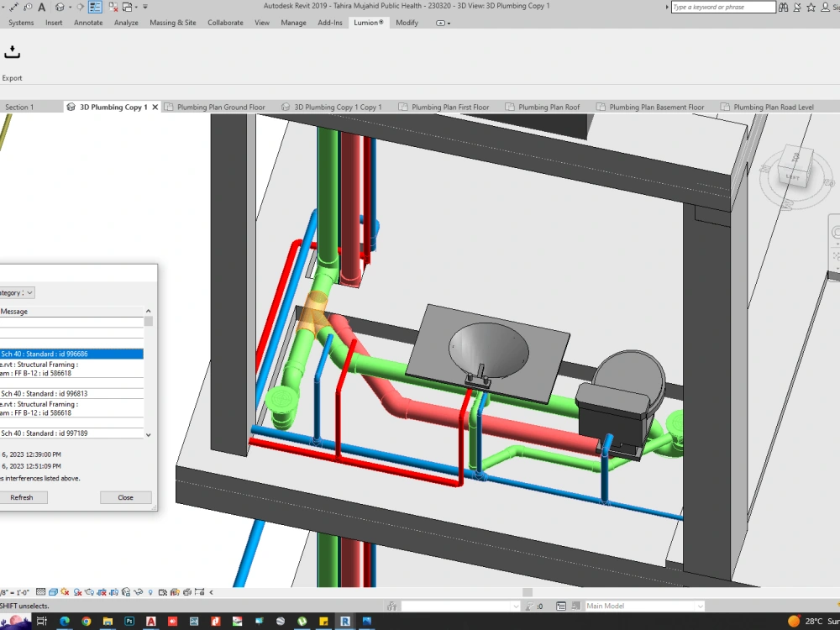Screen dimensions: 840x630
Task: Click the Communication Center satellite icon
Action: click(x=797, y=7)
